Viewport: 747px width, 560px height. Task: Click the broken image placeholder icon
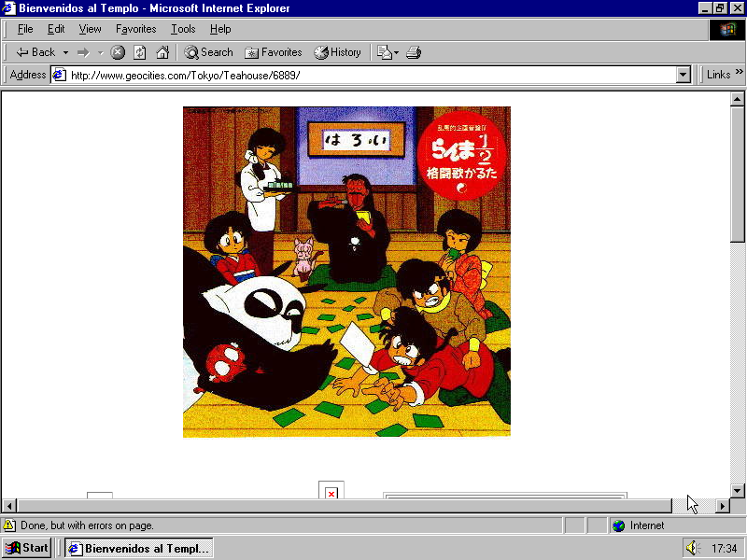pyautogui.click(x=331, y=494)
